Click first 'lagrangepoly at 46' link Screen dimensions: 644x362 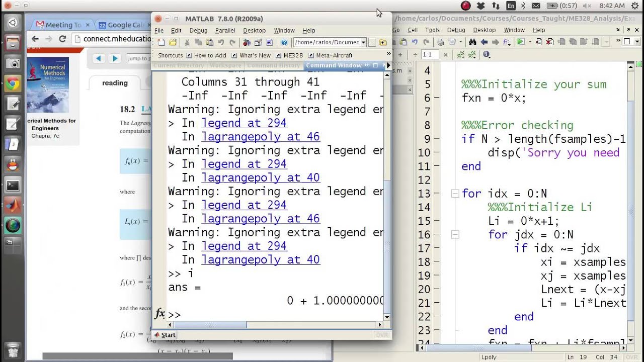(x=261, y=137)
